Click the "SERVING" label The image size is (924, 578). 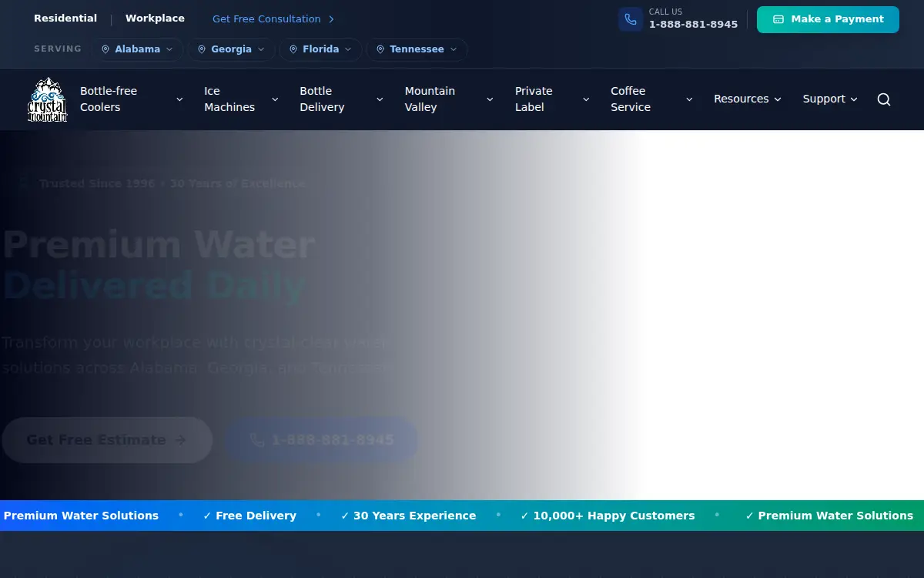tap(58, 49)
